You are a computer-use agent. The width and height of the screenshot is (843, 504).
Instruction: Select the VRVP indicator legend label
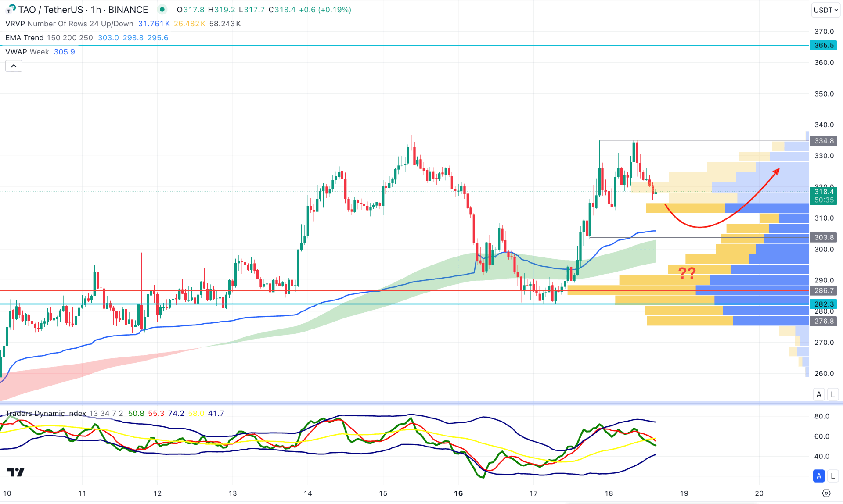16,24
